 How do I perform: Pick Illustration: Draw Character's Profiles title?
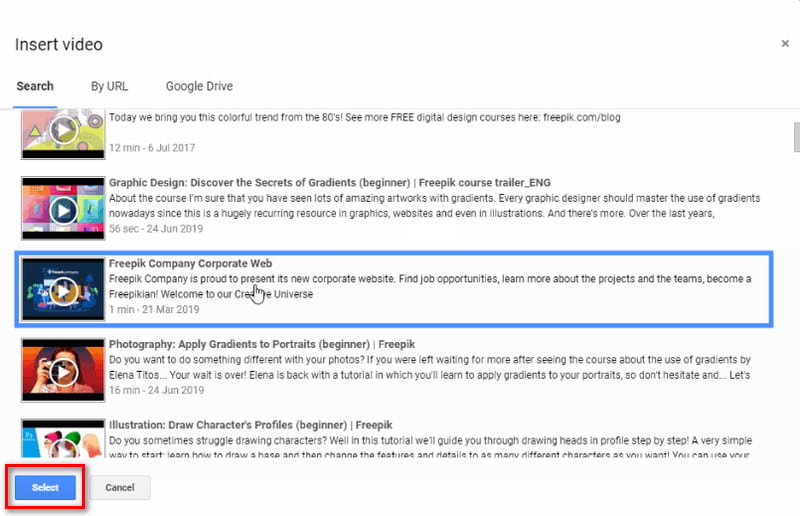251,425
